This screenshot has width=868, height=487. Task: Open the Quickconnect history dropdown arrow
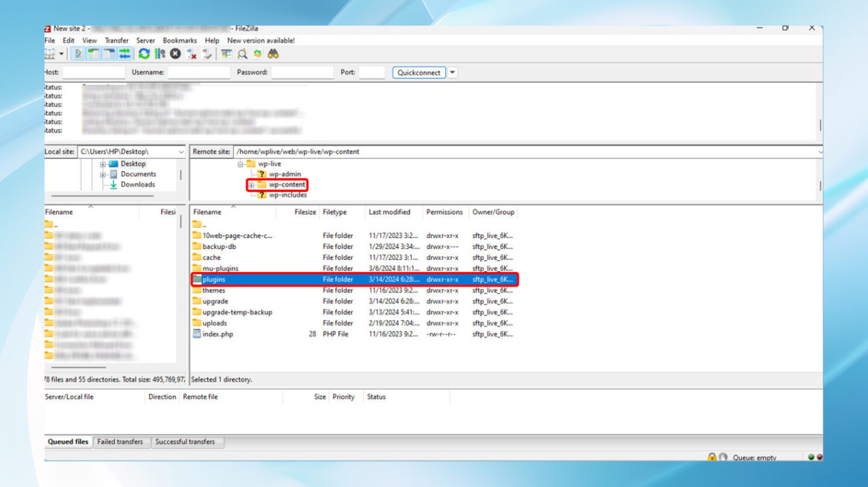point(453,73)
